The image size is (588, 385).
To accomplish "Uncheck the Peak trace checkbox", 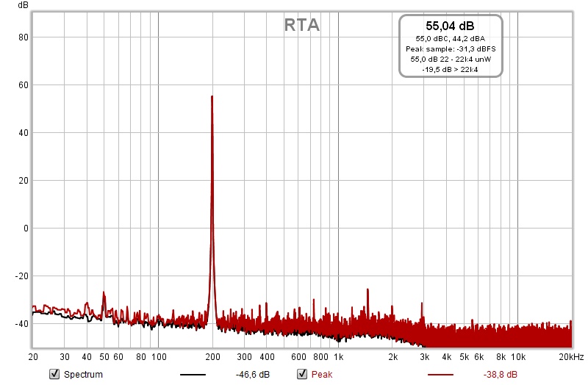I will (x=301, y=375).
